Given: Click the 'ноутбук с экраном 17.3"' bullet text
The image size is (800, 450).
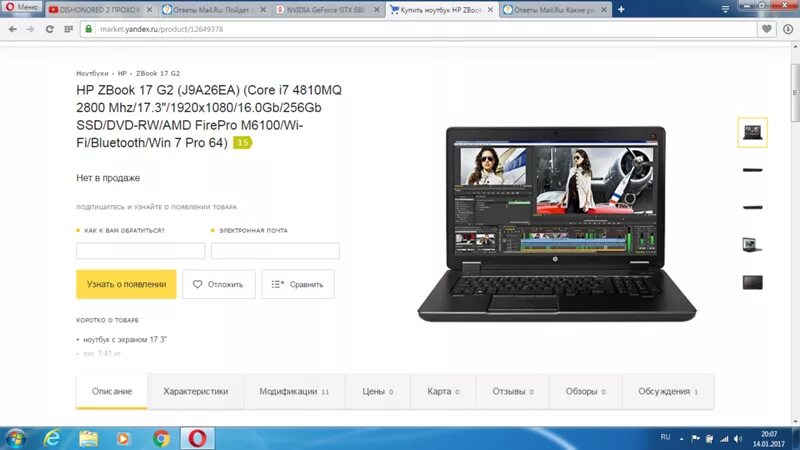Looking at the screenshot, I should (125, 340).
